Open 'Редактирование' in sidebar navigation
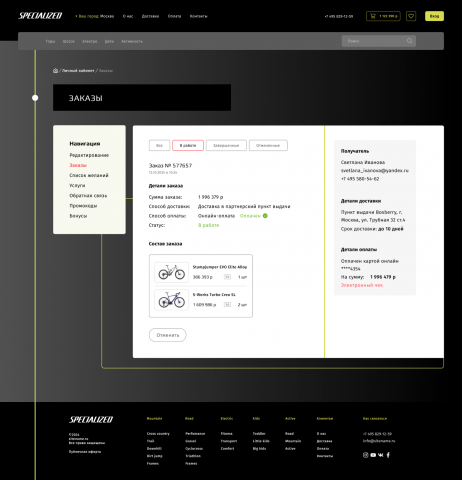The image size is (462, 480). [x=89, y=155]
